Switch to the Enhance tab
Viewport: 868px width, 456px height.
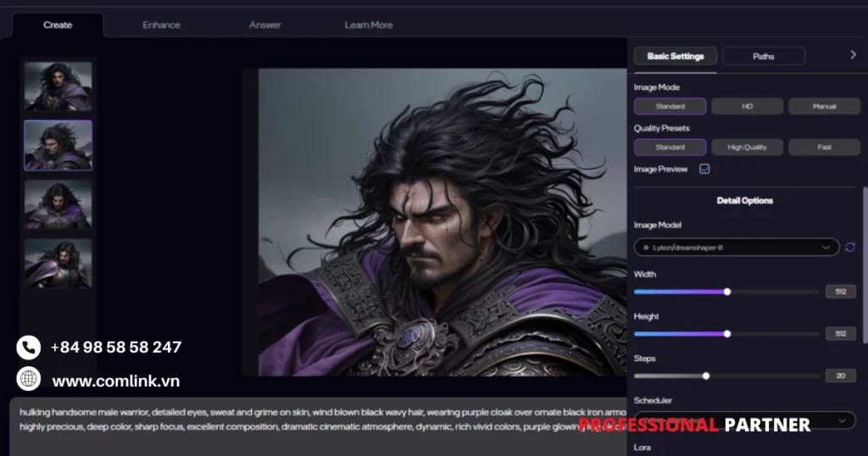pyautogui.click(x=161, y=25)
